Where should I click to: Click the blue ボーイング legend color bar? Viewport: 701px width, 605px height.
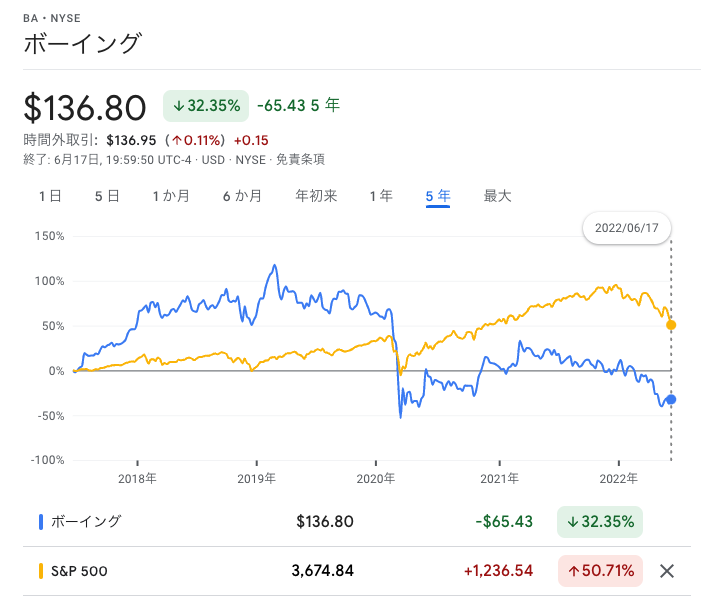40,521
